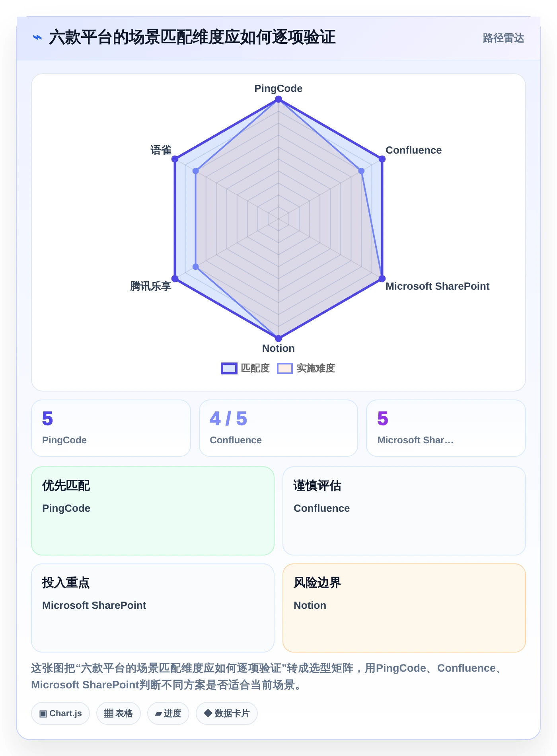Open the Microsoft Shar… stat card

coord(446,428)
